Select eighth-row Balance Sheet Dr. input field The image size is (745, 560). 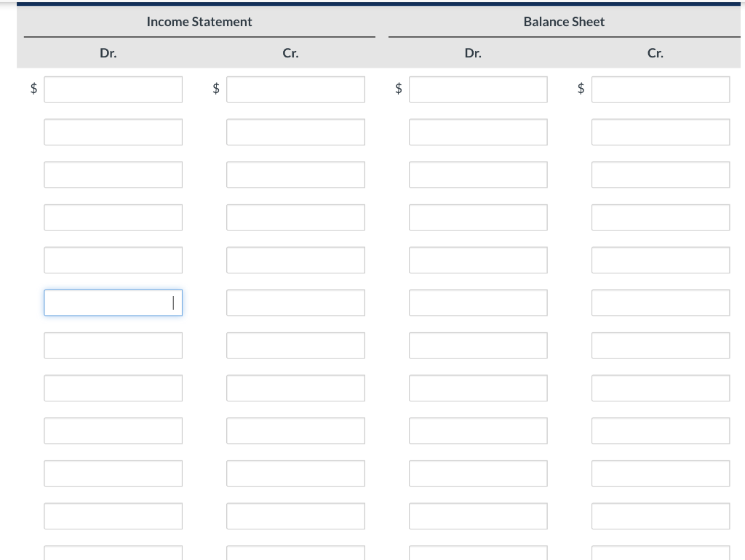tap(478, 388)
